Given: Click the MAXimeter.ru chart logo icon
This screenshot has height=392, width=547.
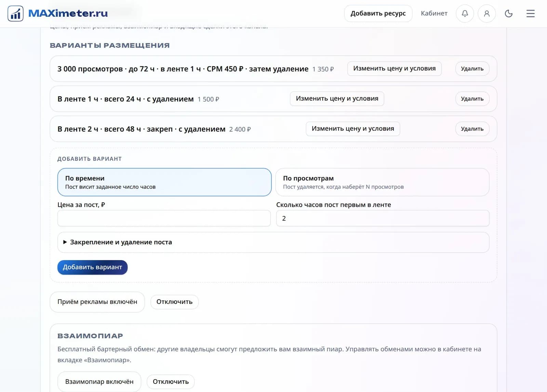Looking at the screenshot, I should (x=15, y=14).
